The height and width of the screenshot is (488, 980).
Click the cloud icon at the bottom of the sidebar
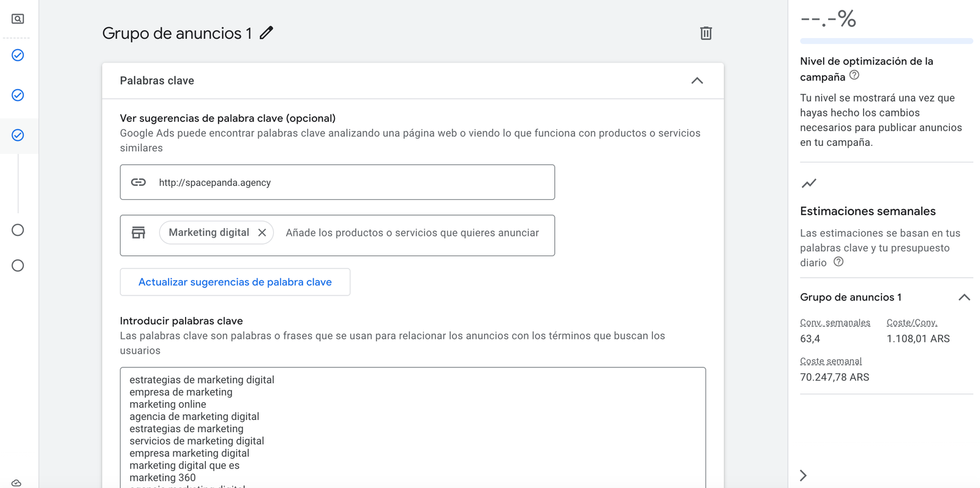coord(17,483)
